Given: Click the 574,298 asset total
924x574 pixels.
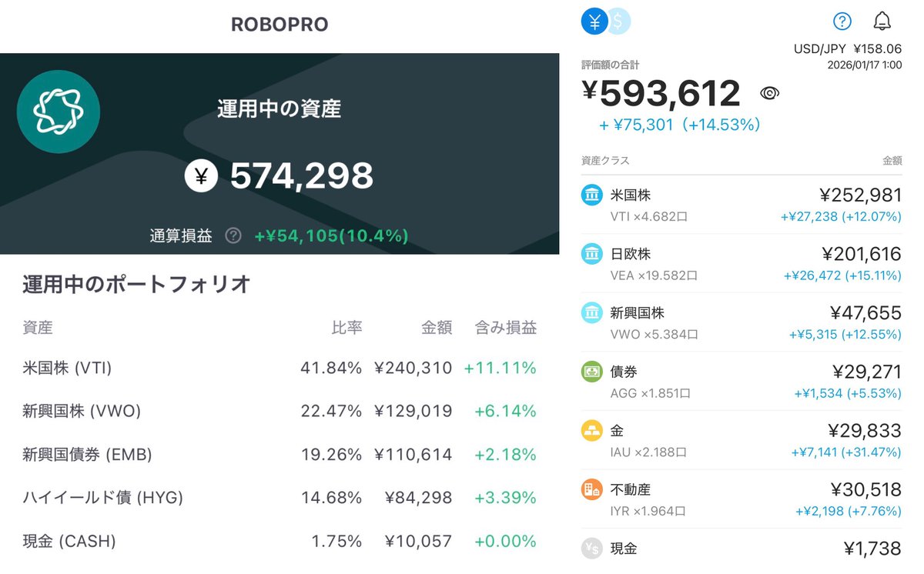Looking at the screenshot, I should pyautogui.click(x=302, y=176).
